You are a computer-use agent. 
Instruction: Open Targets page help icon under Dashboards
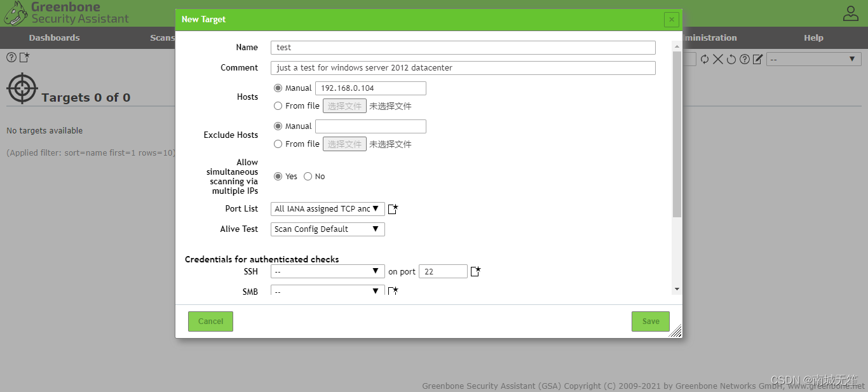pyautogui.click(x=11, y=57)
